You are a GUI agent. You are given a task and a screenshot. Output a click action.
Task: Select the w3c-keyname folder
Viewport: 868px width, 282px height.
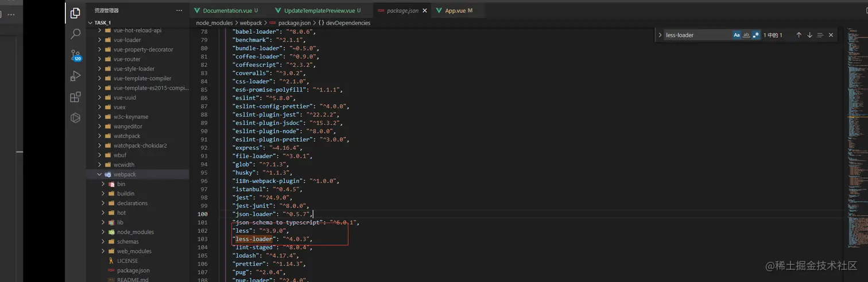[x=138, y=117]
